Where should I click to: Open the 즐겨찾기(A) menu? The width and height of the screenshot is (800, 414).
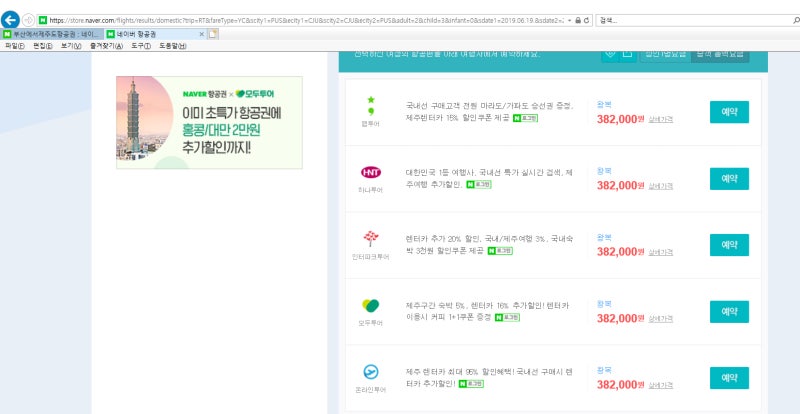[106, 45]
